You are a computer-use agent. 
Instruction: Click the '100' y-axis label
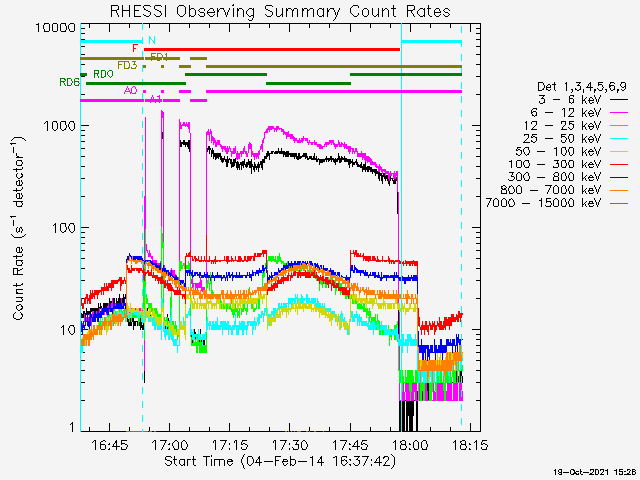click(64, 228)
